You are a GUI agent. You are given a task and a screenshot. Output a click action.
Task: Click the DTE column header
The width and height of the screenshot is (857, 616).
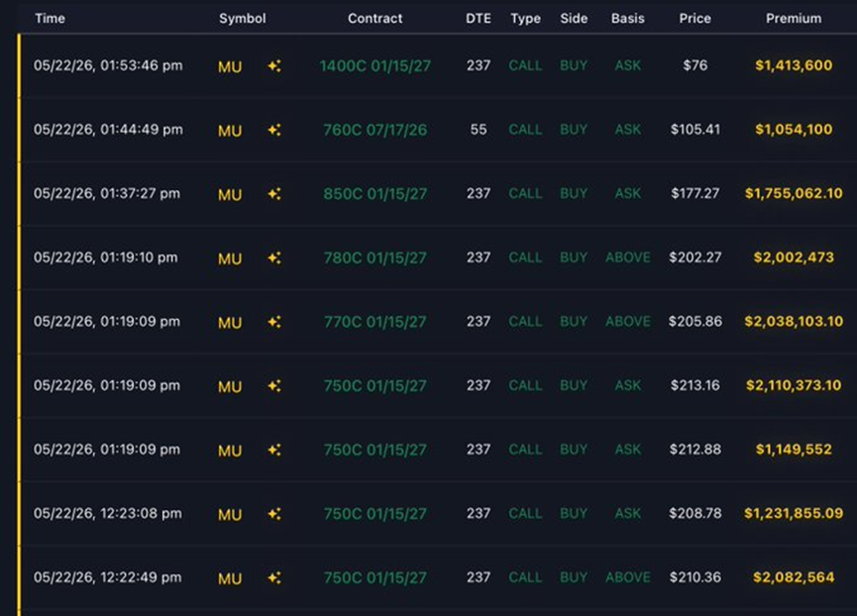479,19
